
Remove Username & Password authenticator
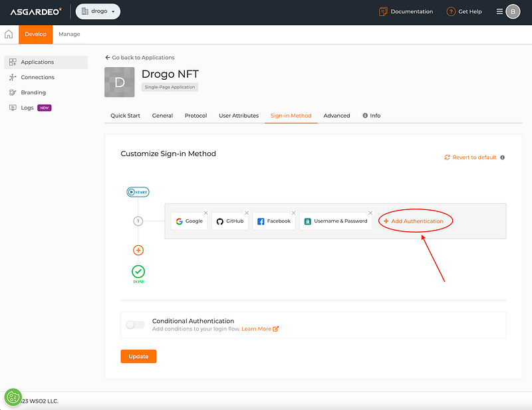370,213
